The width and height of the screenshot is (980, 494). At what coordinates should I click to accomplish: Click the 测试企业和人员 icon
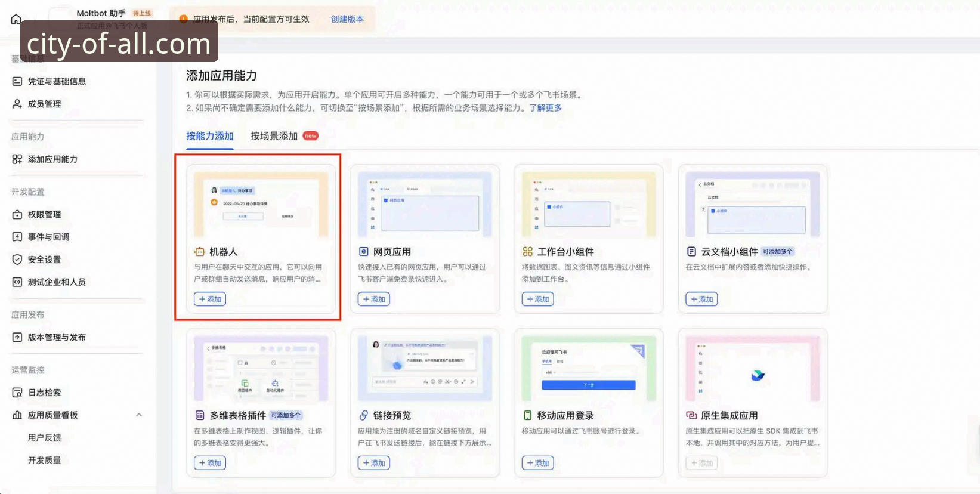(x=17, y=282)
